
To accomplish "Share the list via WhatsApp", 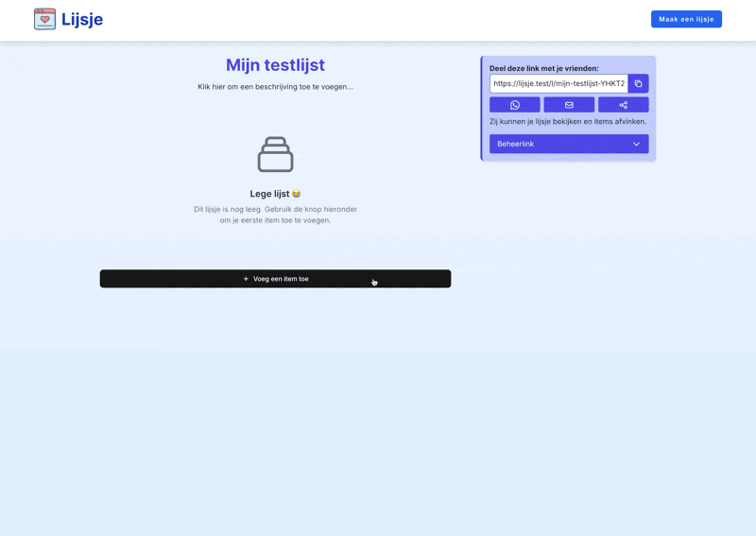I will click(515, 105).
